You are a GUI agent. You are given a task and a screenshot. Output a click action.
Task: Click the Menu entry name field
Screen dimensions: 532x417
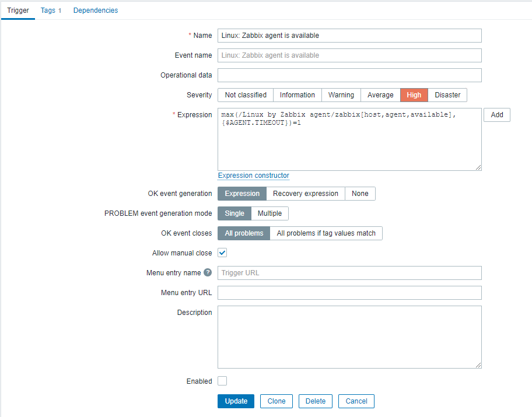click(349, 273)
